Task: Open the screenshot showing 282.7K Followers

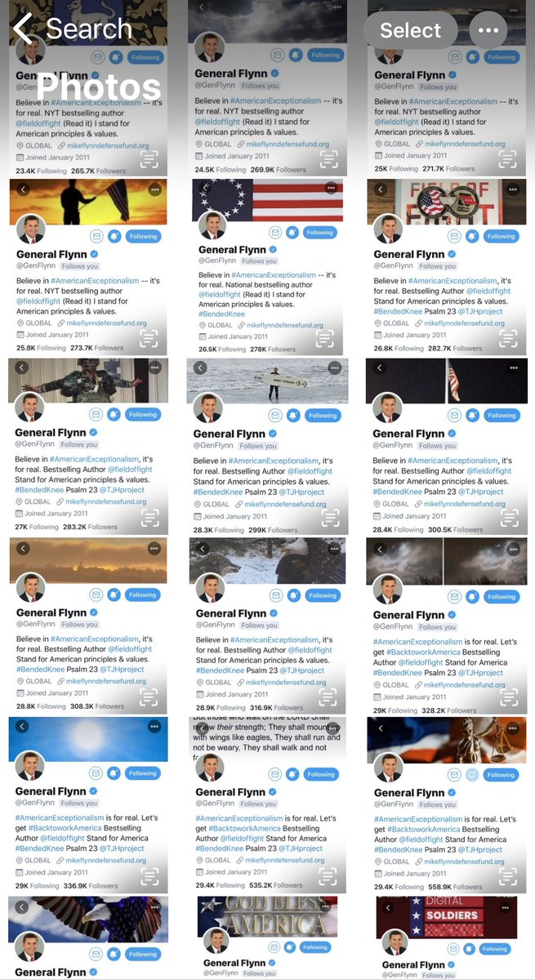Action: pos(446,267)
